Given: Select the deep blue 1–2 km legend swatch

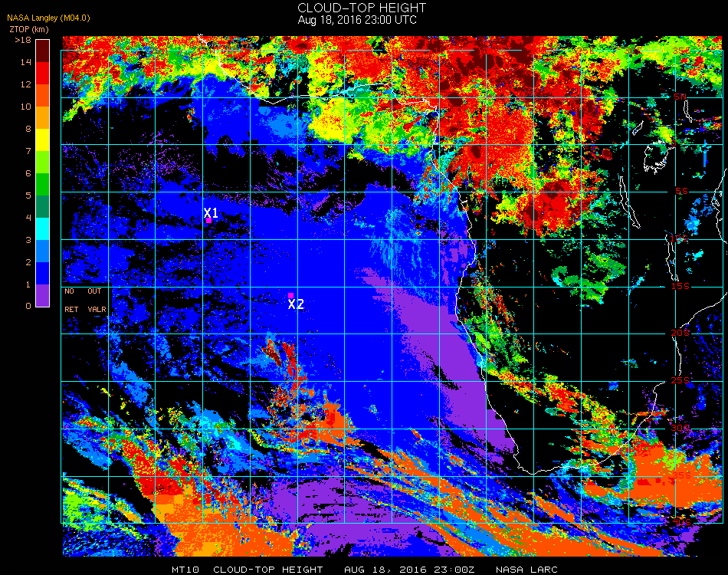Looking at the screenshot, I should click(43, 274).
